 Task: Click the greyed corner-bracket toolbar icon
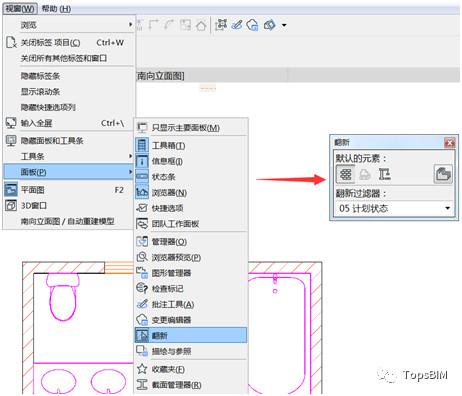(153, 25)
